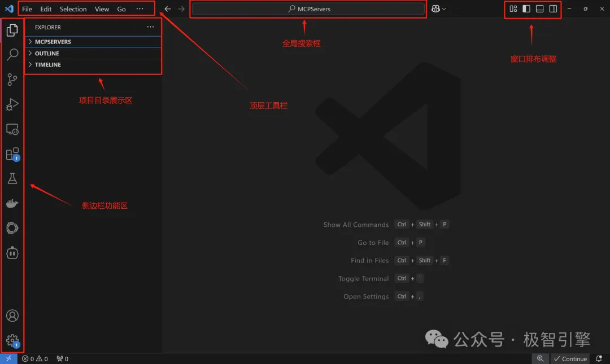
Task: Open the File menu
Action: 27,8
